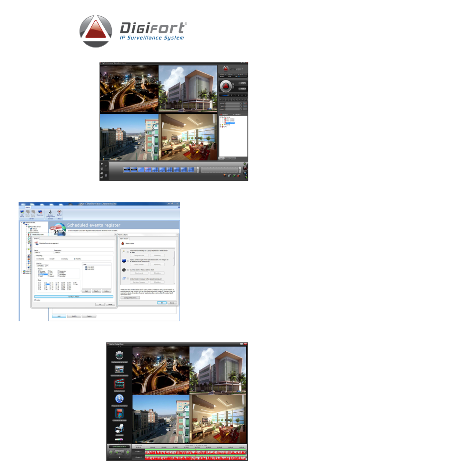Click the Camera 1 timeline track

tap(195, 452)
